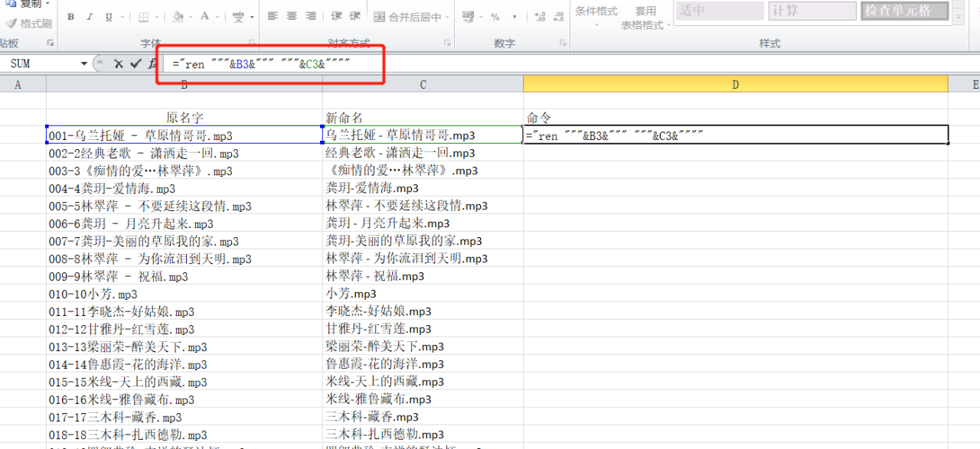The image size is (980, 449).
Task: Align text right
Action: (x=310, y=16)
